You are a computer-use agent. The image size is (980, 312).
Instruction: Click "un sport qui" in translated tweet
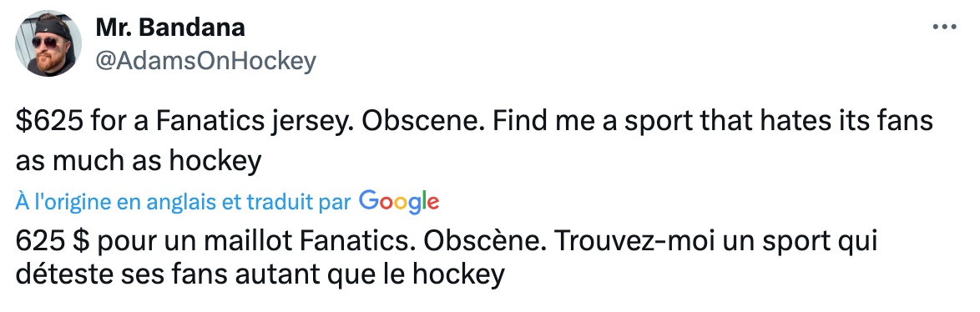pos(790,242)
